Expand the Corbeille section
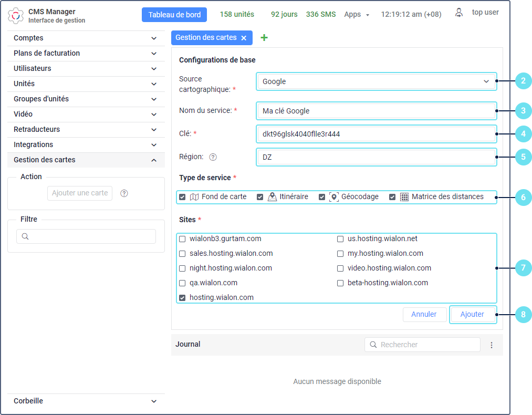532x415 pixels. [x=86, y=401]
